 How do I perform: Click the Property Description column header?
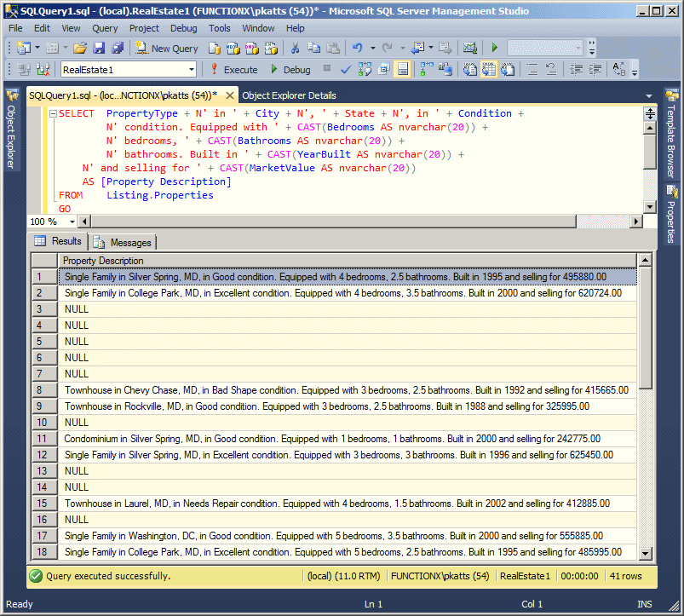[348, 261]
